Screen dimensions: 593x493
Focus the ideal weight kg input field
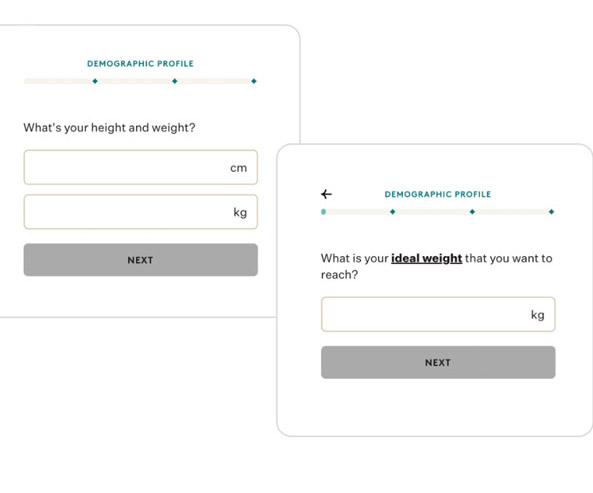438,314
